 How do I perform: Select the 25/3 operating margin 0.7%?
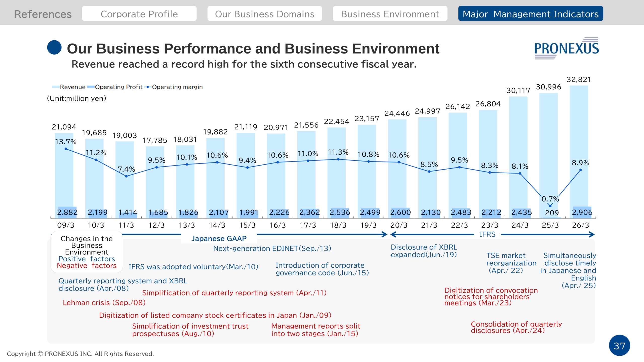(x=550, y=199)
